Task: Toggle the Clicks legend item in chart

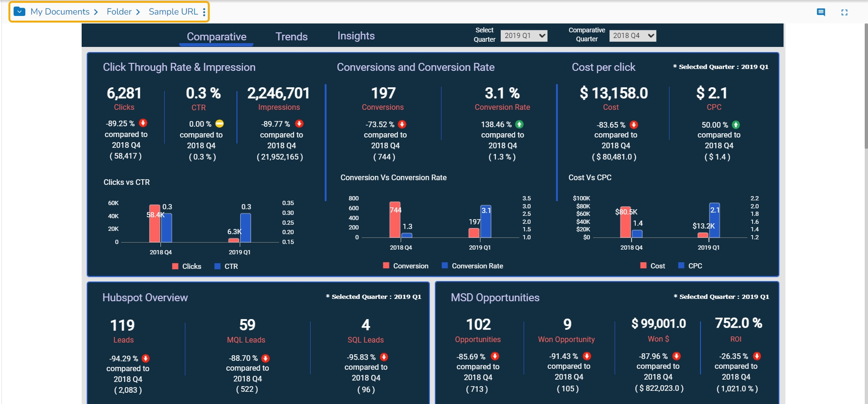Action: (x=187, y=267)
